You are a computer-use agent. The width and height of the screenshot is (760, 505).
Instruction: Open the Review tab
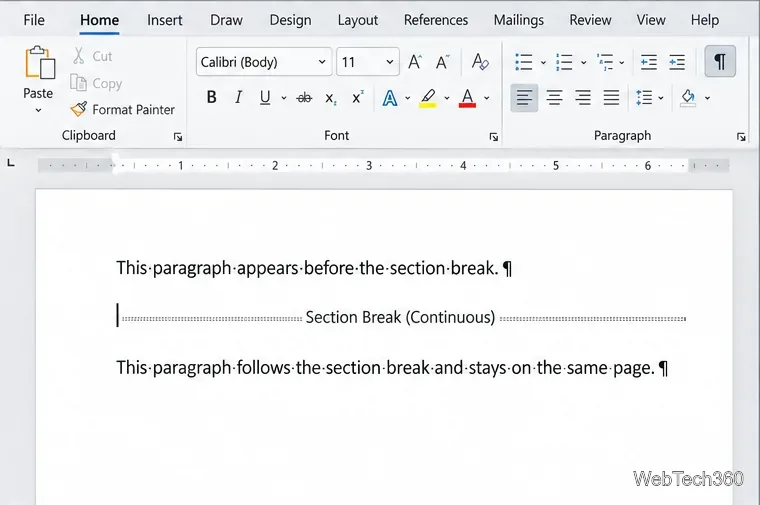590,20
